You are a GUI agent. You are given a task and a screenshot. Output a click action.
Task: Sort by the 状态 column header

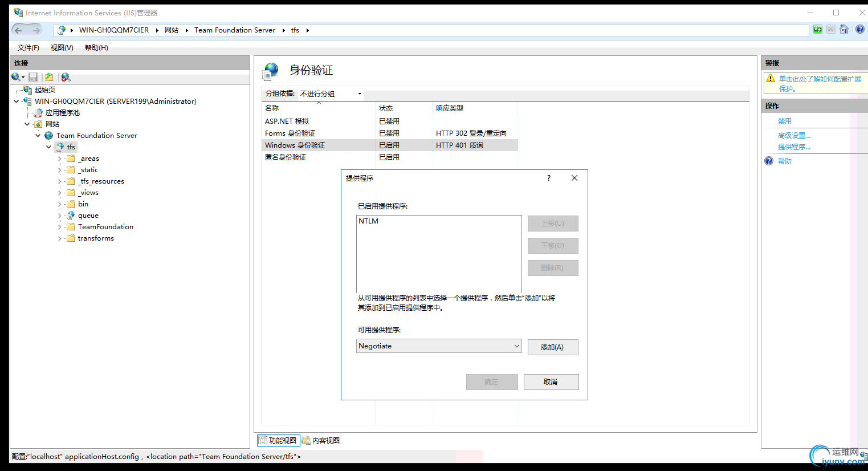point(404,108)
